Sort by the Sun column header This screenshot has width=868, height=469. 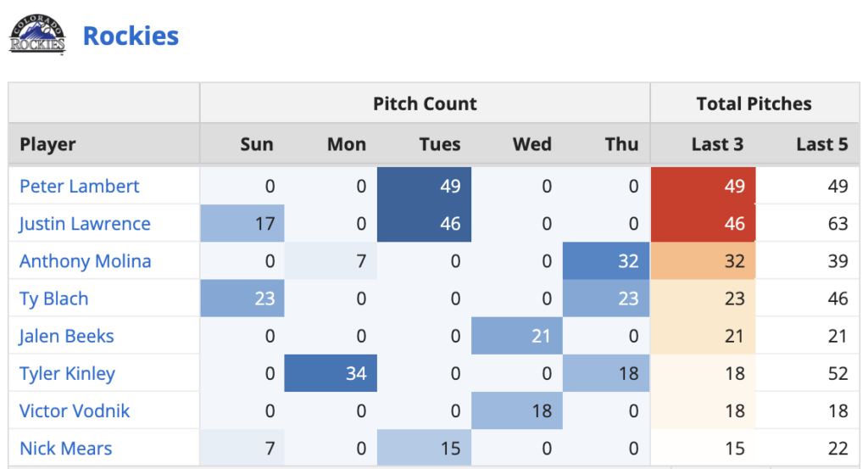(257, 144)
